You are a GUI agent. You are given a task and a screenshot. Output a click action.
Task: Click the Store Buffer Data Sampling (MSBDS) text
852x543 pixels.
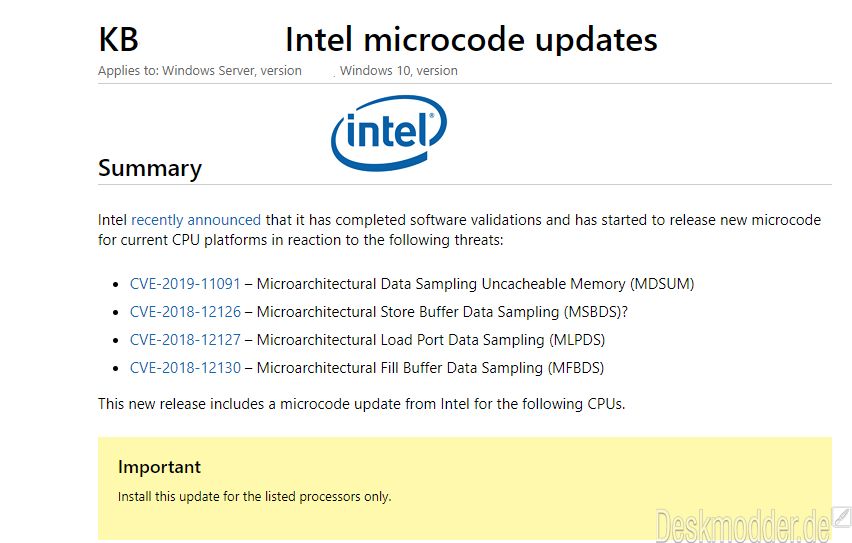click(442, 312)
